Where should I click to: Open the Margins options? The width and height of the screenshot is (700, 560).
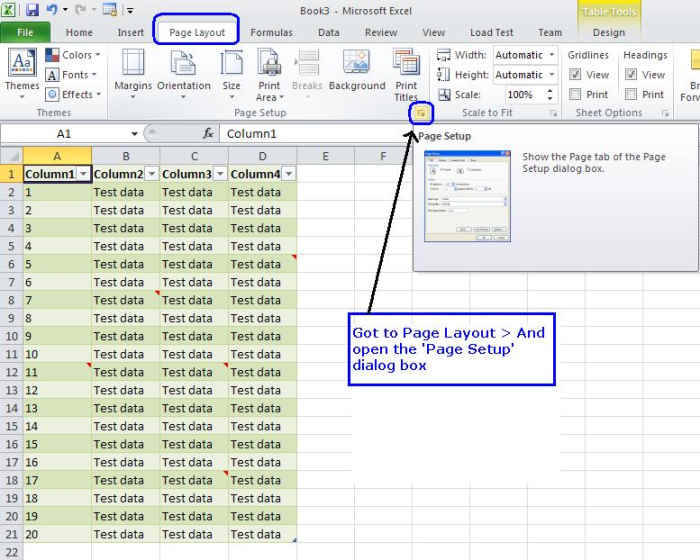(x=133, y=70)
